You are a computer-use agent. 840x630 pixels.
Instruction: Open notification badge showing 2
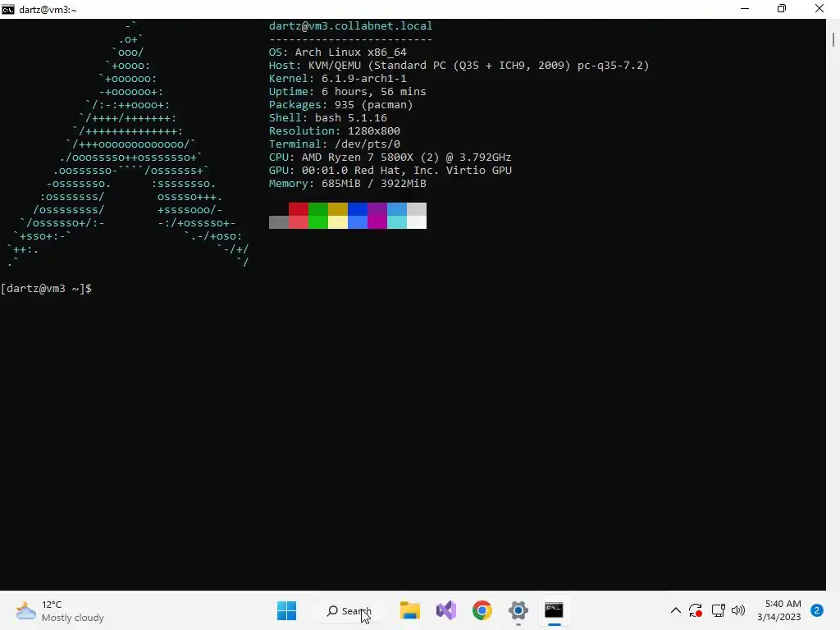pos(816,610)
